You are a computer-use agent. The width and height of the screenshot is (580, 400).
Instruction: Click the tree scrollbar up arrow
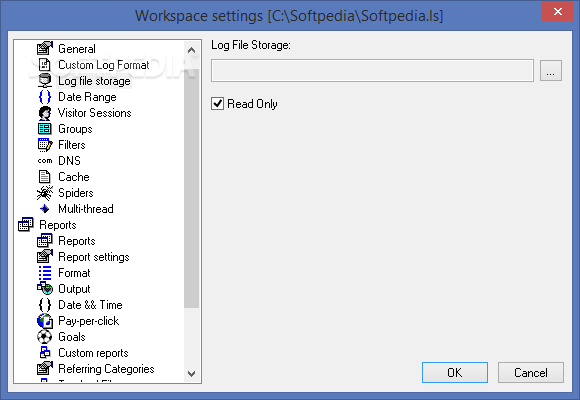[x=192, y=50]
